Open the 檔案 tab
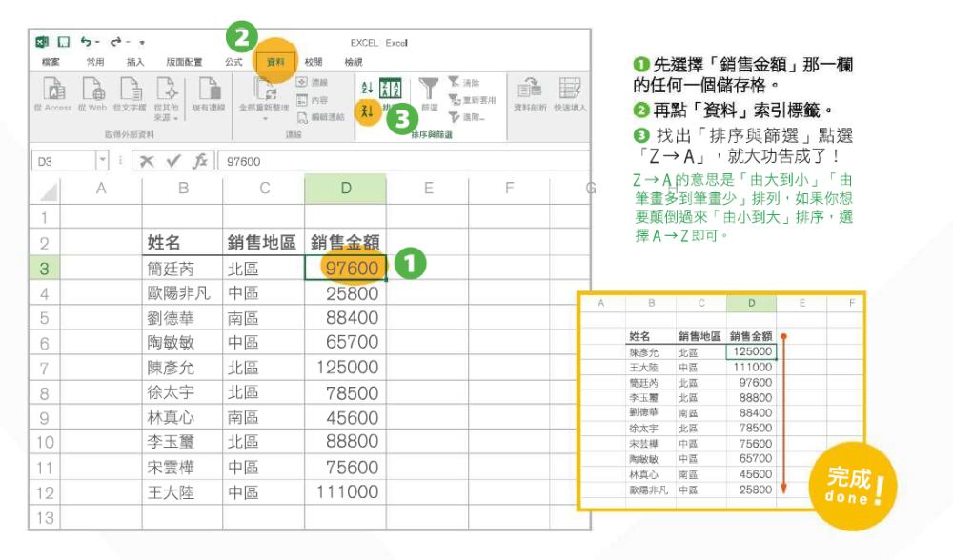The image size is (953, 560). coord(51,62)
